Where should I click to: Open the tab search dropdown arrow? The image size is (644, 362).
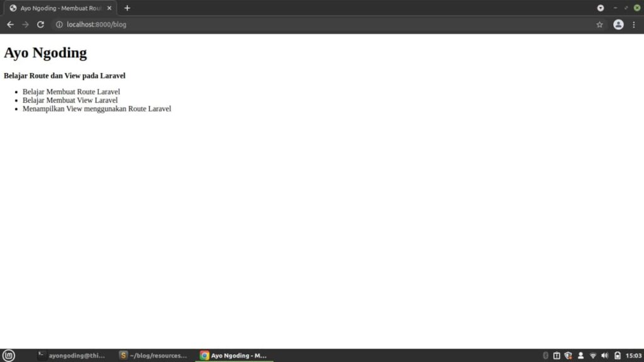601,8
